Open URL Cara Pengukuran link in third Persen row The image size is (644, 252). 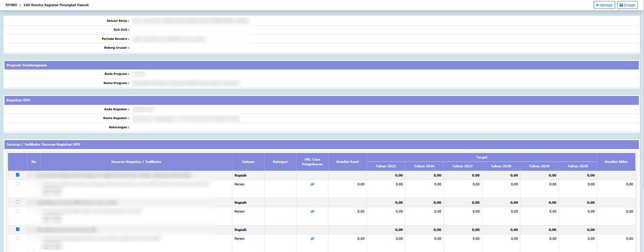click(312, 239)
